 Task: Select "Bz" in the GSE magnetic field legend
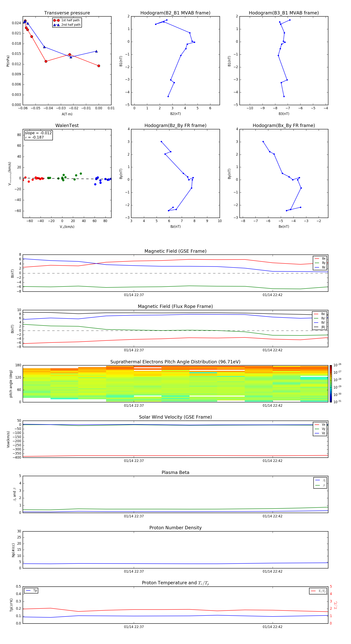tap(320, 267)
